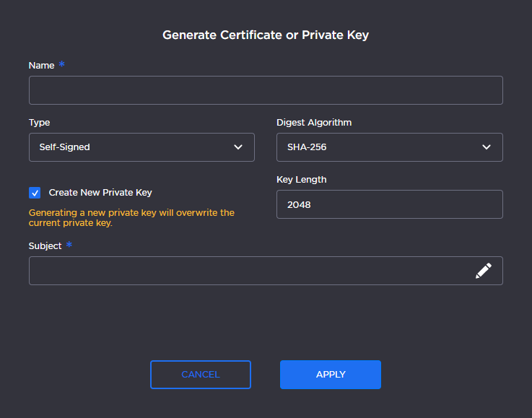Click the chevron arrow in the Type box
Image resolution: width=532 pixels, height=418 pixels.
238,147
